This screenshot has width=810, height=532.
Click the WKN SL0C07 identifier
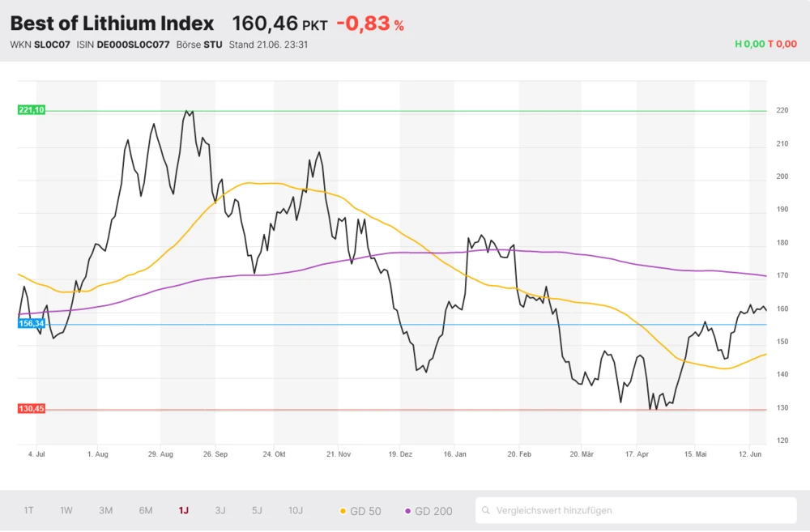click(x=40, y=45)
